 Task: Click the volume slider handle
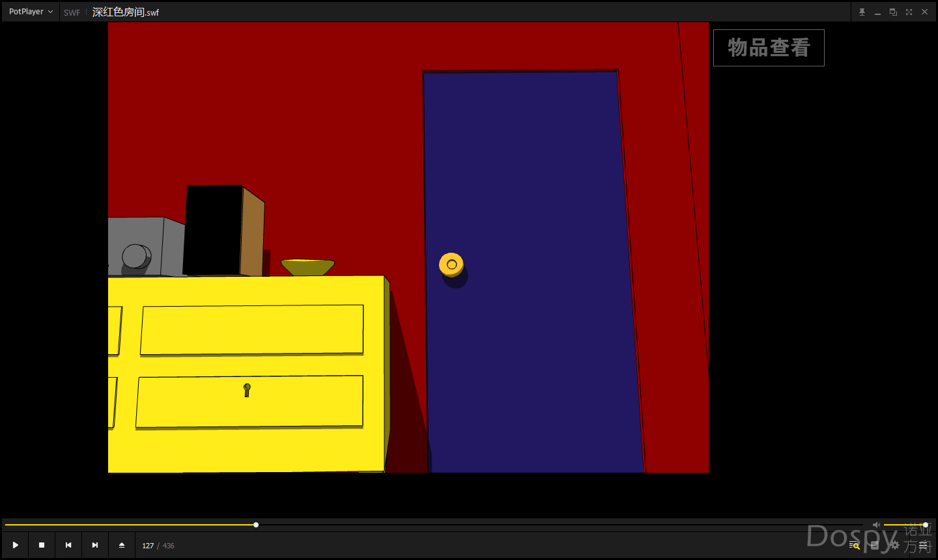click(926, 524)
